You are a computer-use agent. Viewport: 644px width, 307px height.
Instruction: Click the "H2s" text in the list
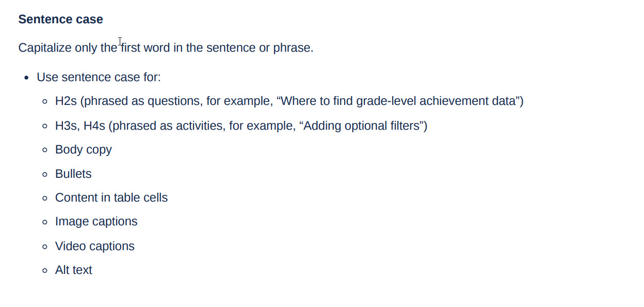pyautogui.click(x=66, y=101)
